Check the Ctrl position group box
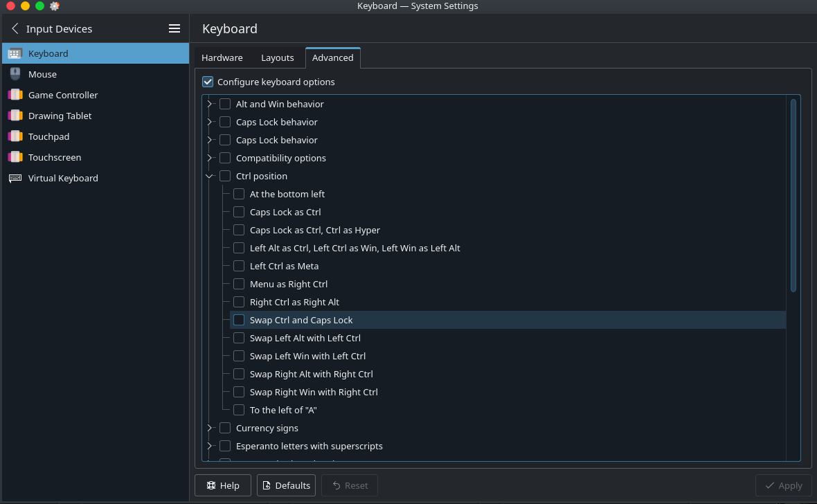Viewport: 817px width, 504px height. pyautogui.click(x=225, y=176)
